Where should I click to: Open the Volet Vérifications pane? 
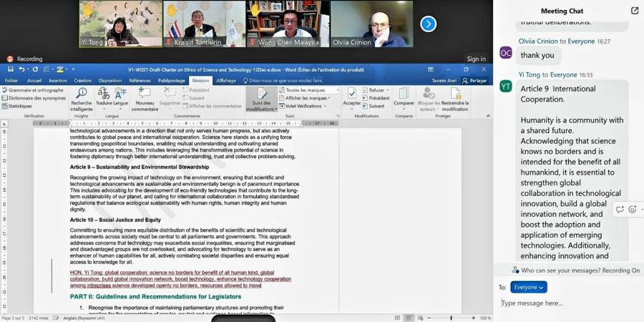pos(305,106)
